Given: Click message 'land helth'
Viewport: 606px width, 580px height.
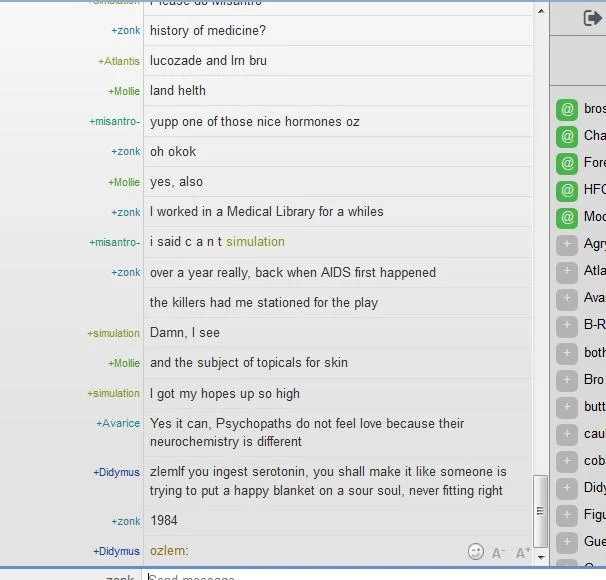Looking at the screenshot, I should click(178, 91).
